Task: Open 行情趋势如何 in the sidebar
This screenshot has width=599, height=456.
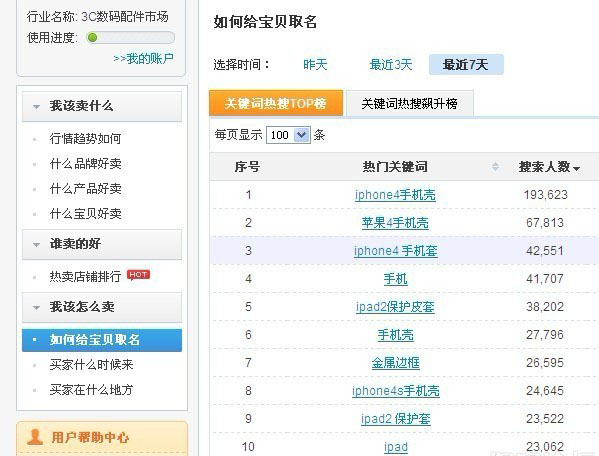Action: [x=85, y=139]
